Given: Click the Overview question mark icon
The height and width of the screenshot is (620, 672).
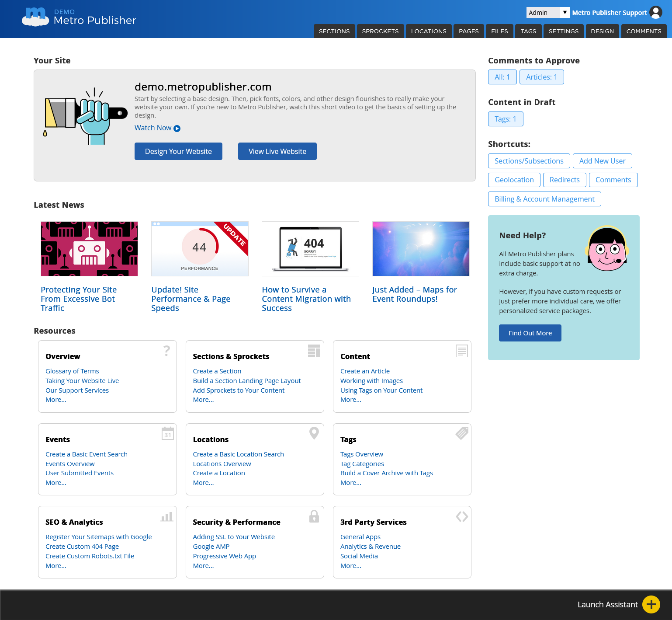Looking at the screenshot, I should 167,350.
